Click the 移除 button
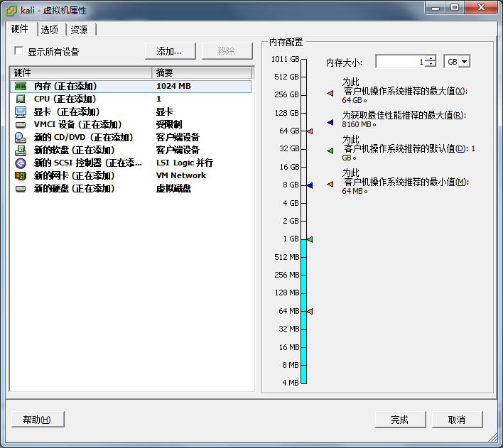 (227, 51)
